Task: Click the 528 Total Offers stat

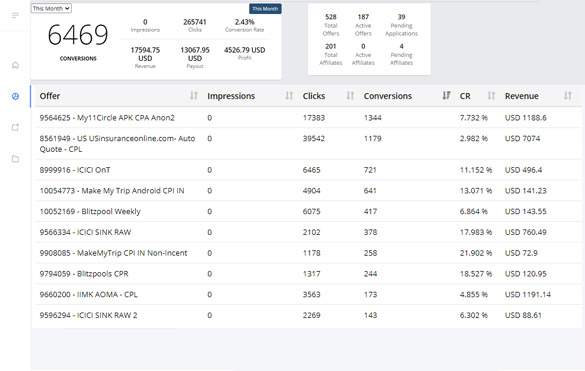Action: point(331,25)
